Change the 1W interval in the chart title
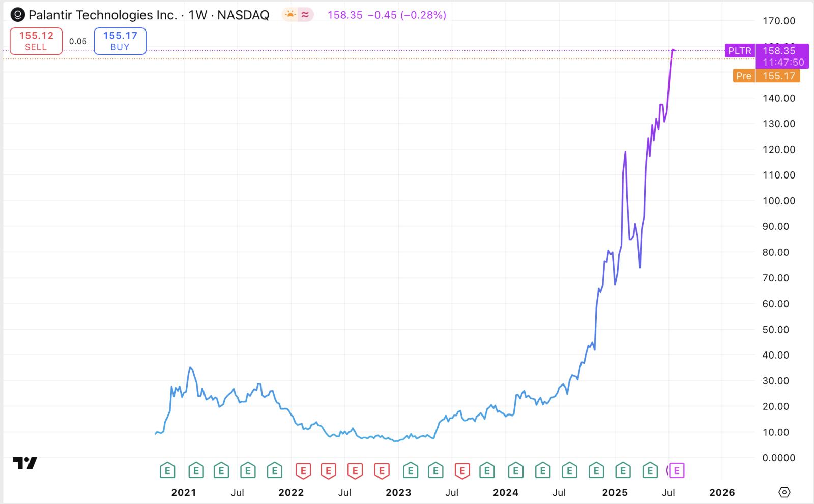 198,15
